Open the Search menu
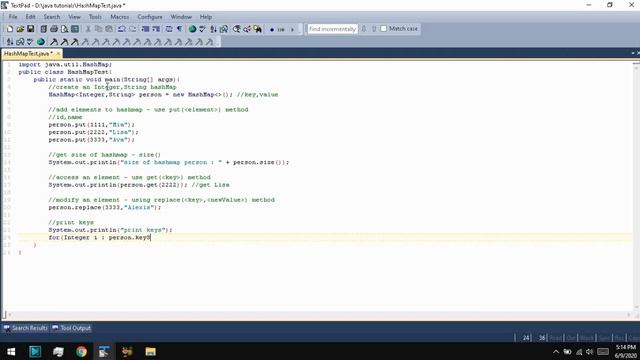640x360 pixels. 52,17
